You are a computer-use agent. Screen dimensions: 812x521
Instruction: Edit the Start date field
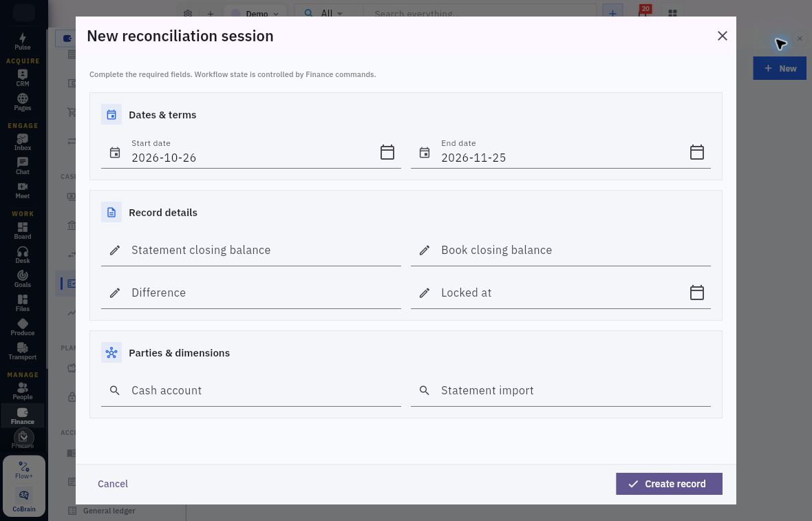250,151
